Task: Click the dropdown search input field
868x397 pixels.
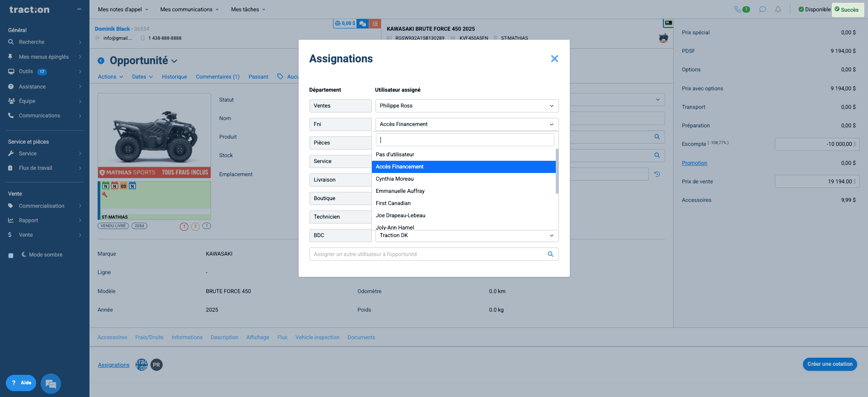Action: point(465,140)
